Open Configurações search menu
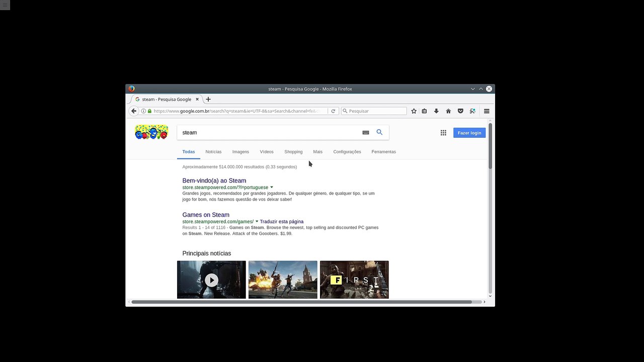Viewport: 644px width, 362px height. pyautogui.click(x=347, y=152)
